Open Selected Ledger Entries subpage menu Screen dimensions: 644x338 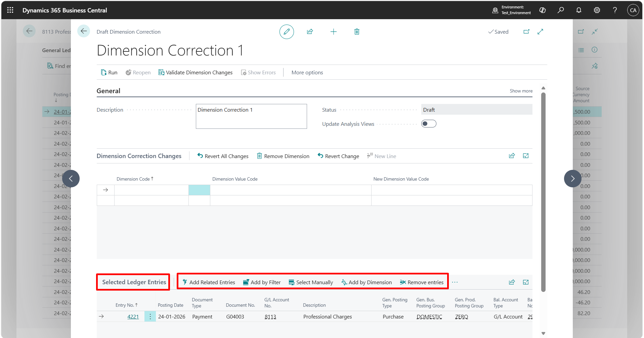(x=134, y=282)
